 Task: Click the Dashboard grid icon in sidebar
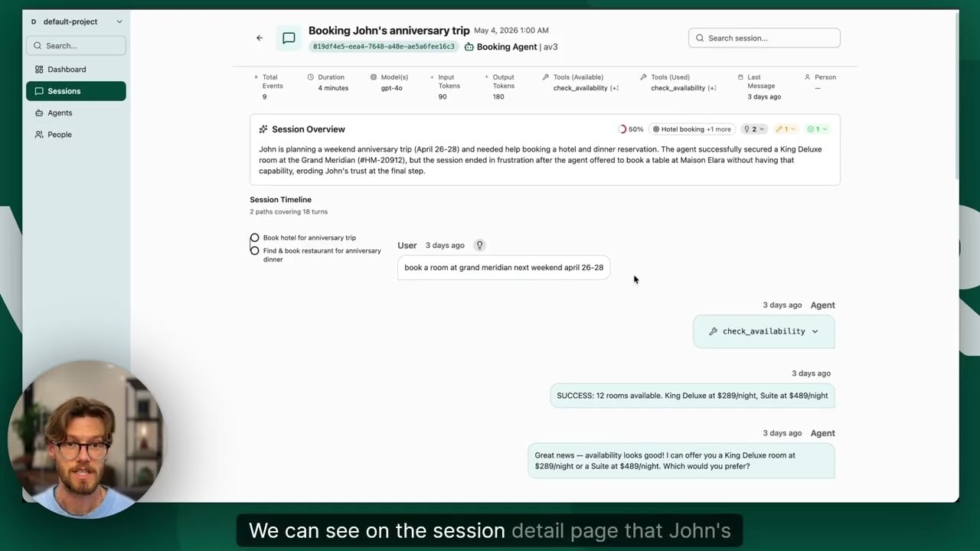(39, 70)
